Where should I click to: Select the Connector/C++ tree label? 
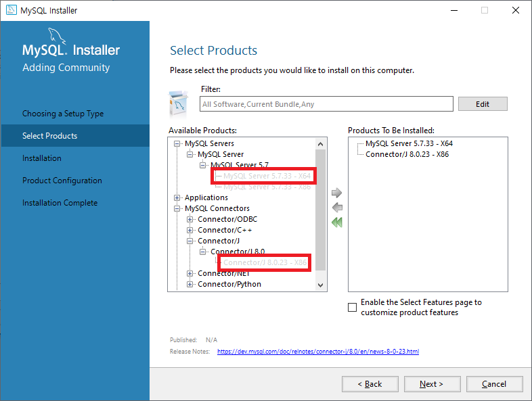(225, 230)
